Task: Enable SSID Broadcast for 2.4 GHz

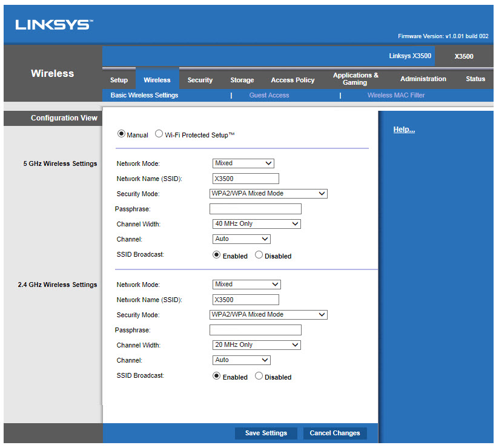Action: 216,376
